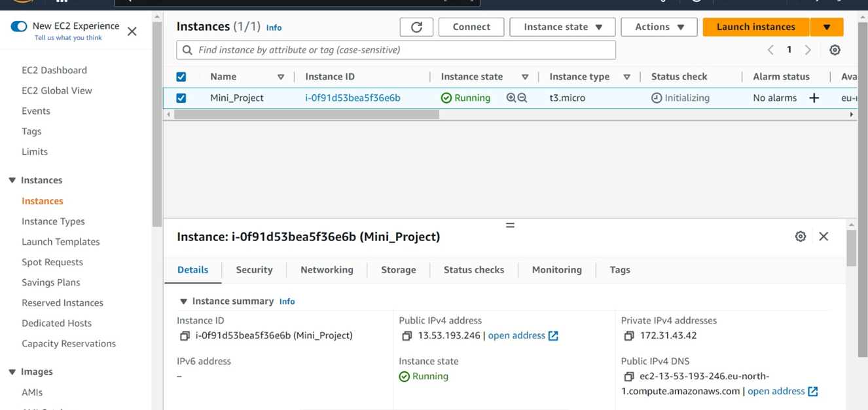Click the Connect button
Viewport: 868px width, 410px height.
pyautogui.click(x=471, y=27)
